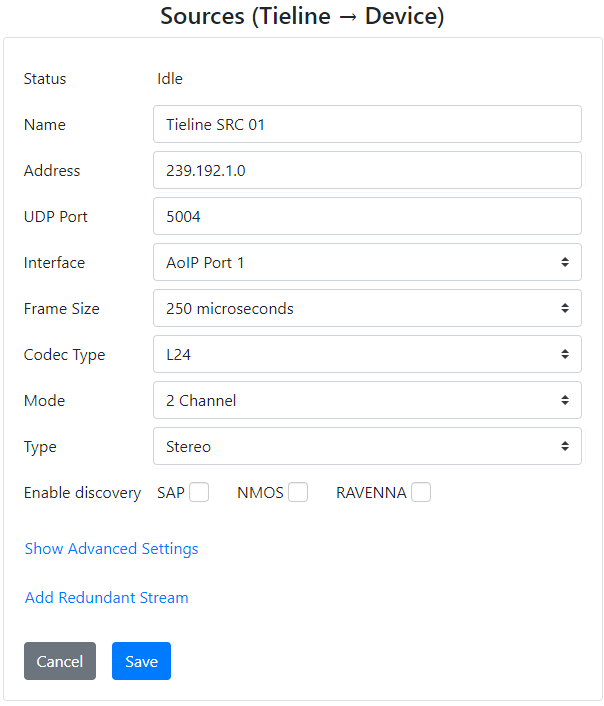Click the Enable discovery label
The width and height of the screenshot is (604, 706).
coord(82,493)
